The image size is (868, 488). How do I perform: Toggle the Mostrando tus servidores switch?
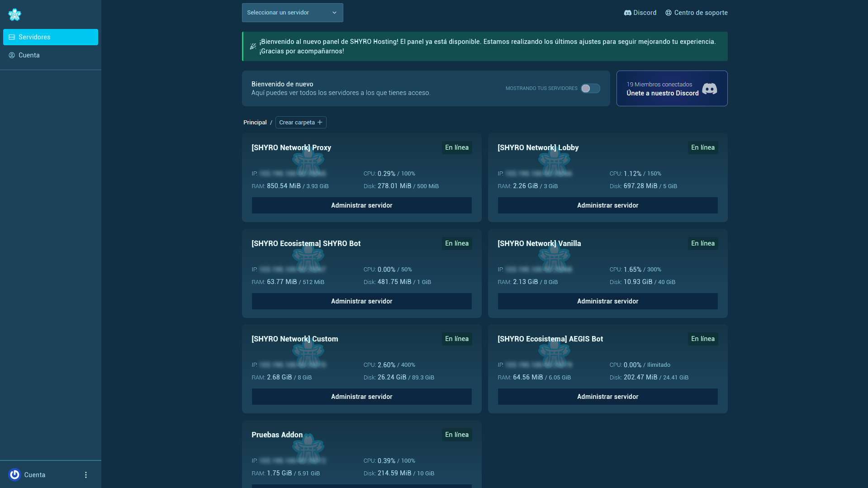590,89
